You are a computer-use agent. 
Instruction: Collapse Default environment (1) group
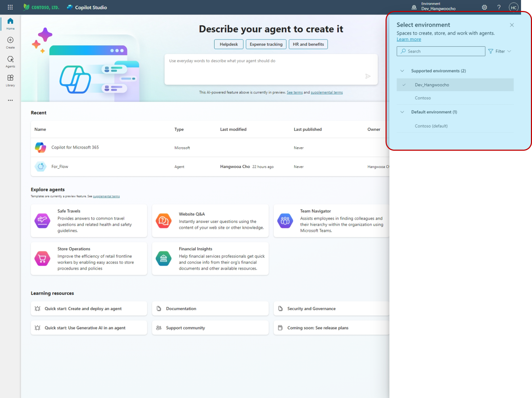click(402, 112)
